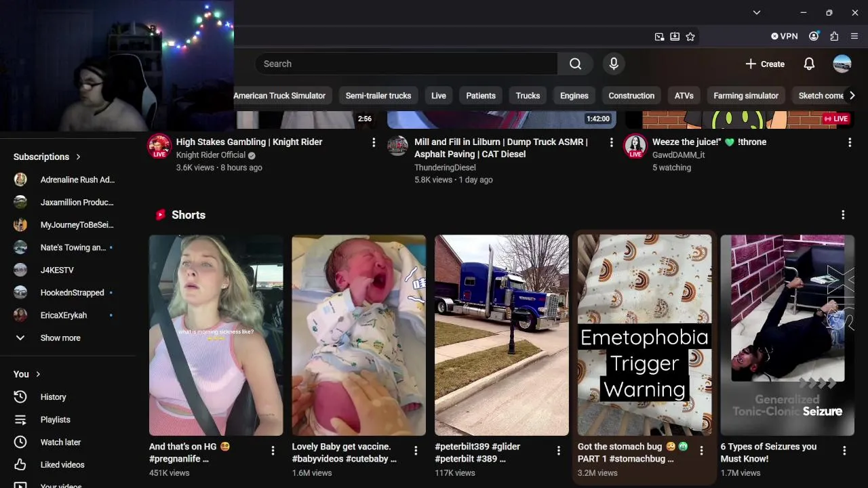Select the ATVs filter chip

click(684, 96)
